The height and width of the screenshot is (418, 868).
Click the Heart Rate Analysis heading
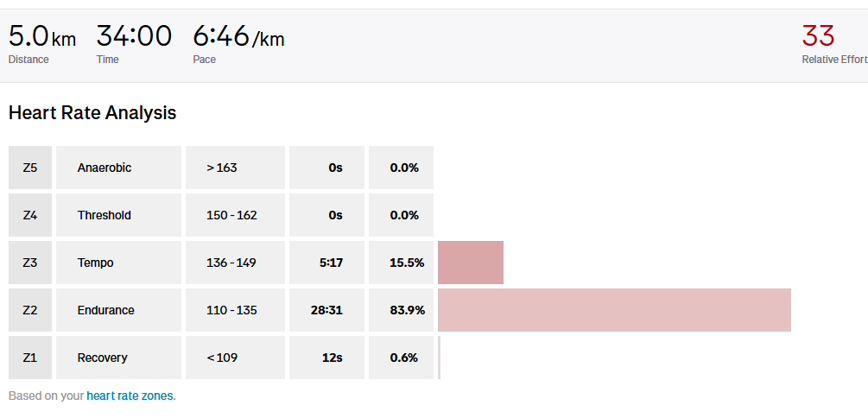click(92, 113)
